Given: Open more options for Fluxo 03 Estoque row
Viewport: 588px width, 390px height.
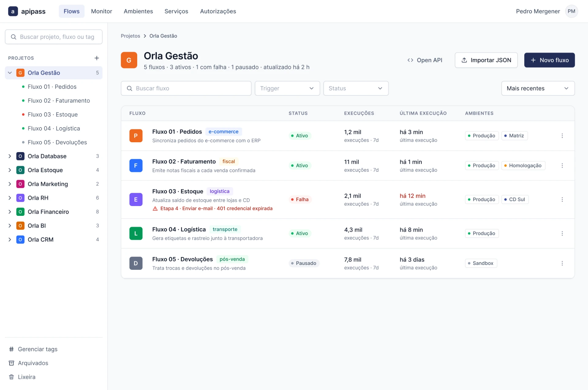Looking at the screenshot, I should point(562,199).
